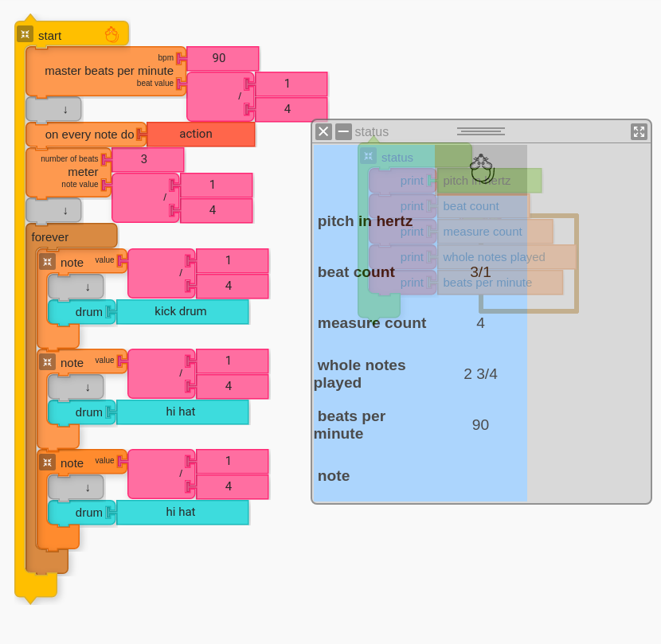Select the meter note value denominator 4
Screen dimensions: 661x644
[216, 210]
